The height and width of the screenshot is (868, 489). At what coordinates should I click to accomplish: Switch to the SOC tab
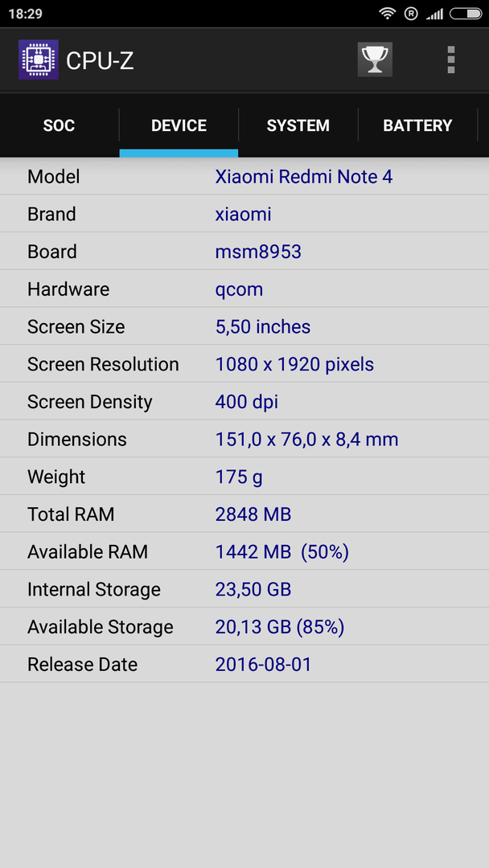60,125
